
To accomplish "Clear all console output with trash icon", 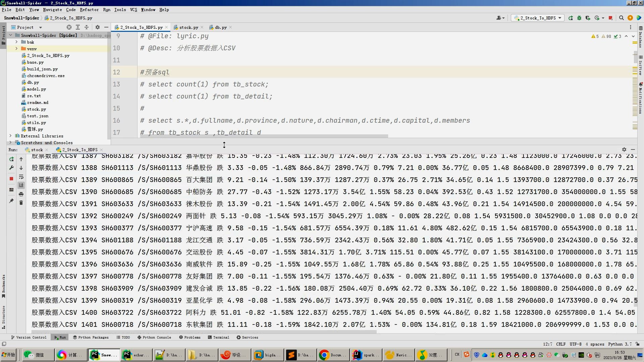I will 21,203.
